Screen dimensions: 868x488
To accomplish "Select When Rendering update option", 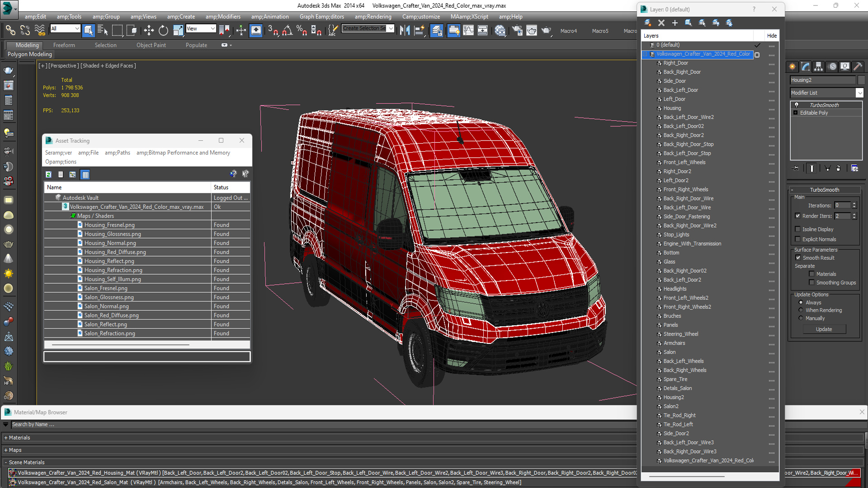I will click(x=801, y=310).
